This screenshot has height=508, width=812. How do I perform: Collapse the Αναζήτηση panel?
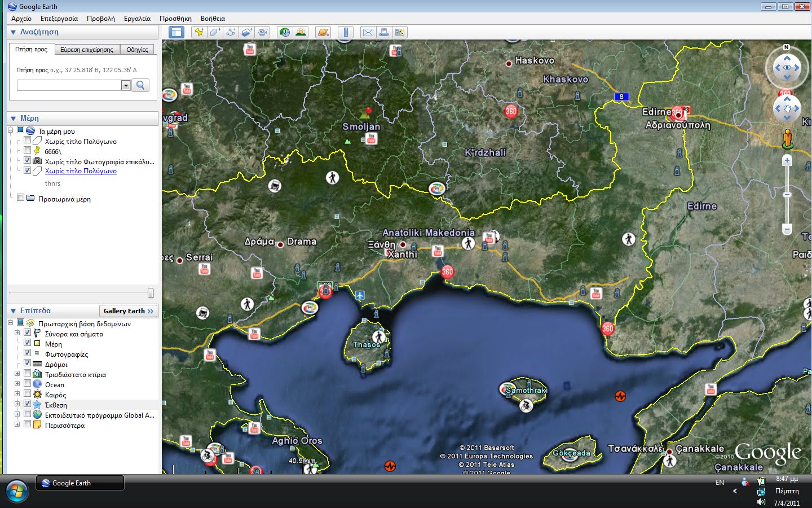pos(13,32)
